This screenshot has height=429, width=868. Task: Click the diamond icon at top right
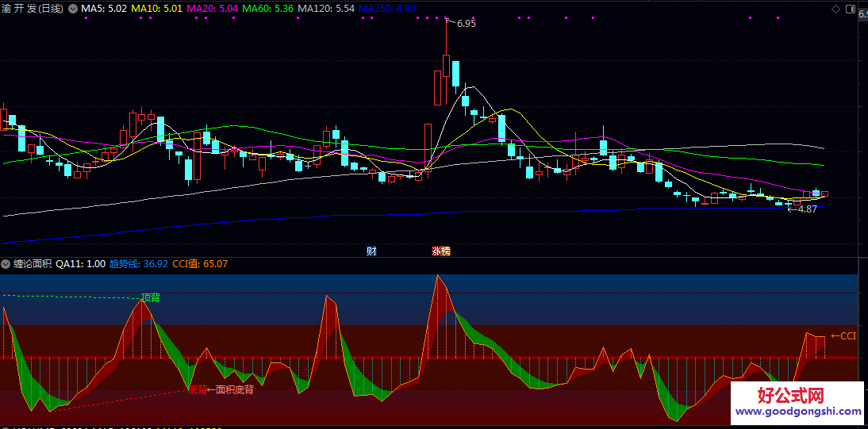pyautogui.click(x=835, y=10)
